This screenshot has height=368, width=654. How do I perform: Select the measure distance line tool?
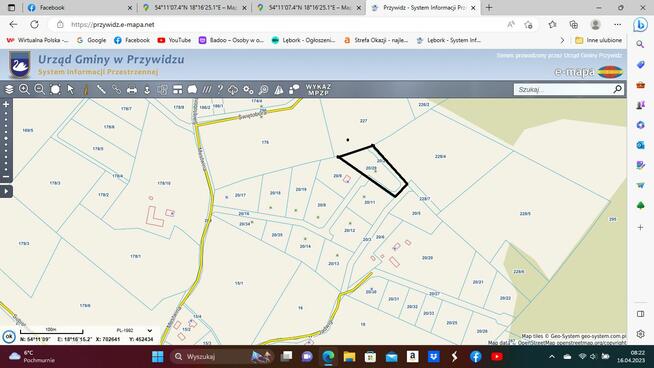tap(101, 89)
